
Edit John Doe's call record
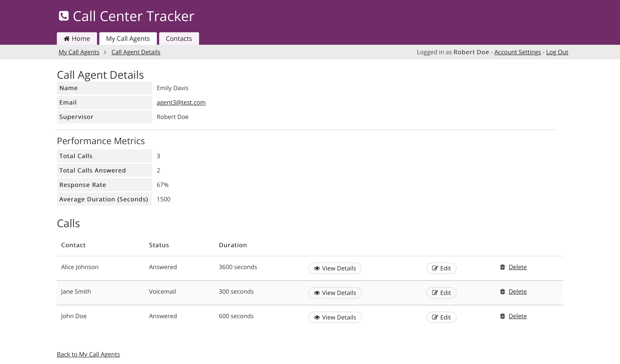click(x=441, y=317)
